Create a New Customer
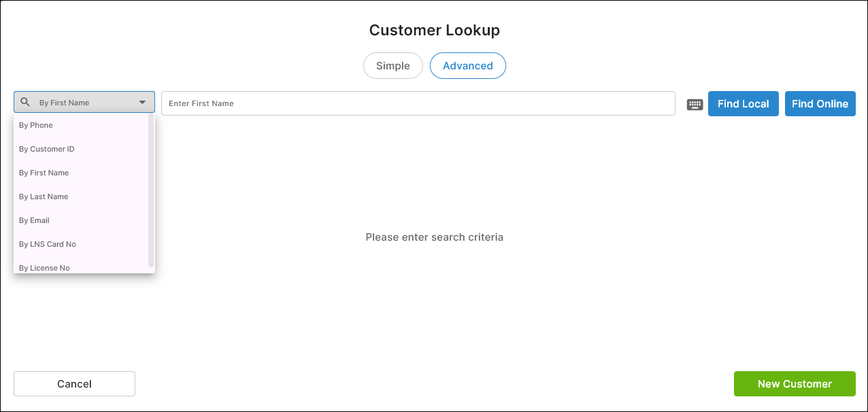Image resolution: width=868 pixels, height=412 pixels. tap(795, 384)
